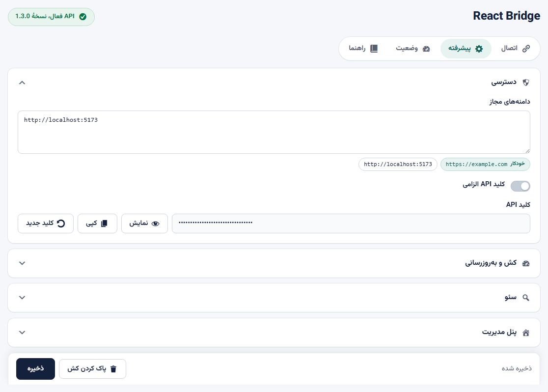Click the پنل مدیریت section title

click(x=499, y=332)
